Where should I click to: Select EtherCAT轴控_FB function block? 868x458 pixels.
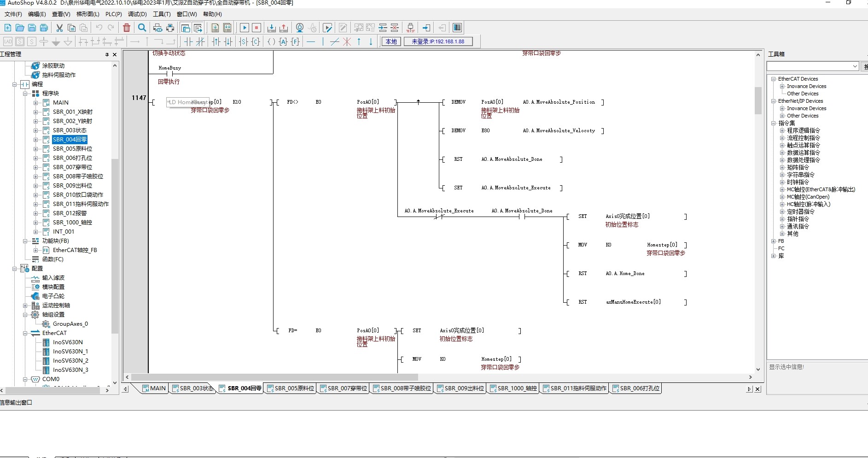coord(75,250)
